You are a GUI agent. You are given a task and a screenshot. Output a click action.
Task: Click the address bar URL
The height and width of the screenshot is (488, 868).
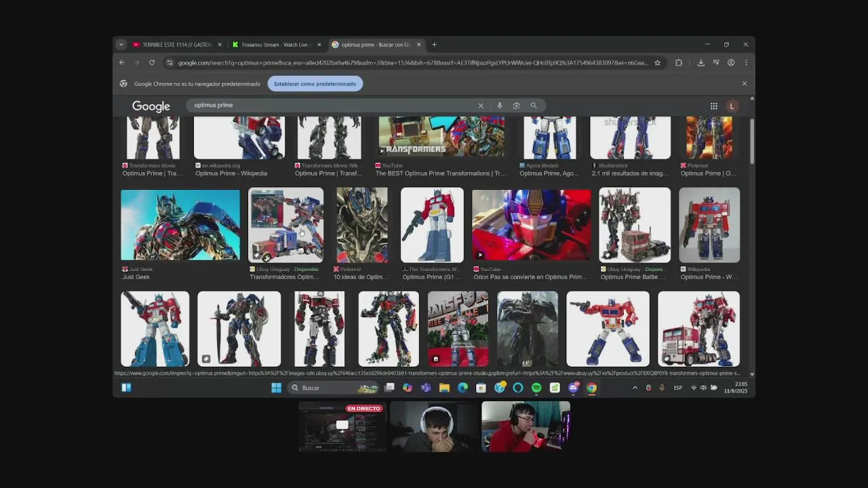(412, 63)
